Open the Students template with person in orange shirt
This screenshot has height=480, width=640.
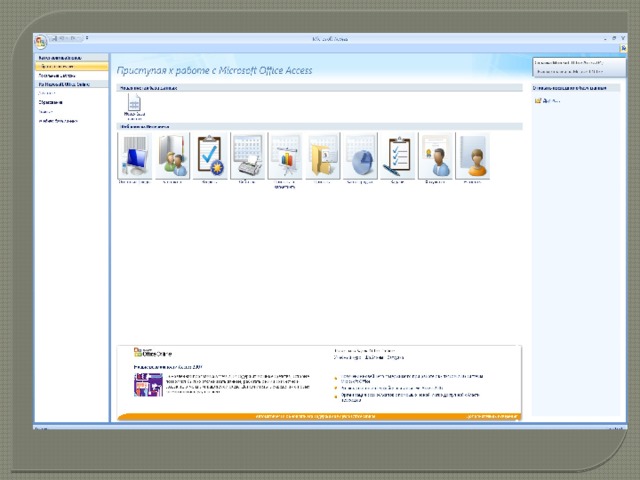(473, 156)
